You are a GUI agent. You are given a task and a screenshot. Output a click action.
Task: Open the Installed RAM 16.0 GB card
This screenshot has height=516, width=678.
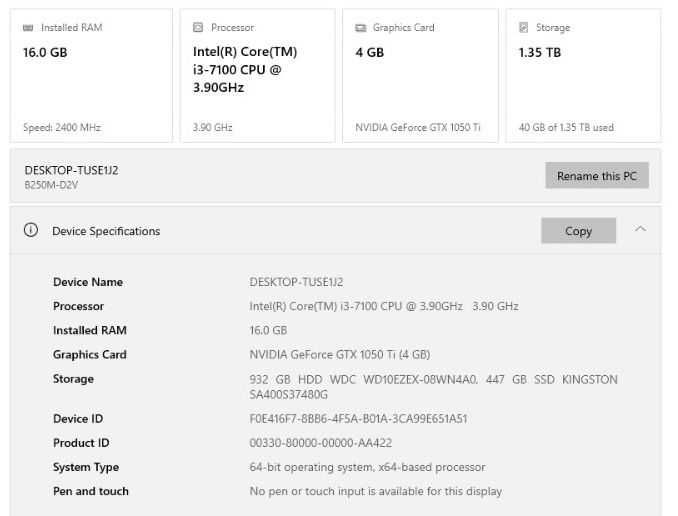(x=91, y=76)
